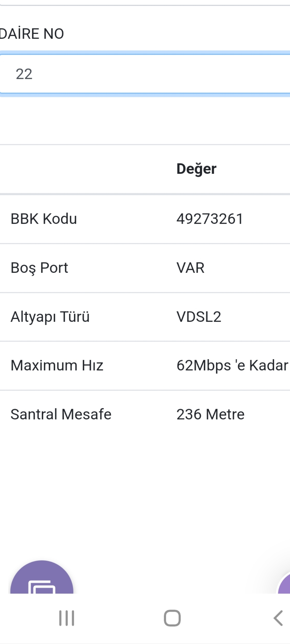Select the BBK code value 49273261

tap(210, 219)
